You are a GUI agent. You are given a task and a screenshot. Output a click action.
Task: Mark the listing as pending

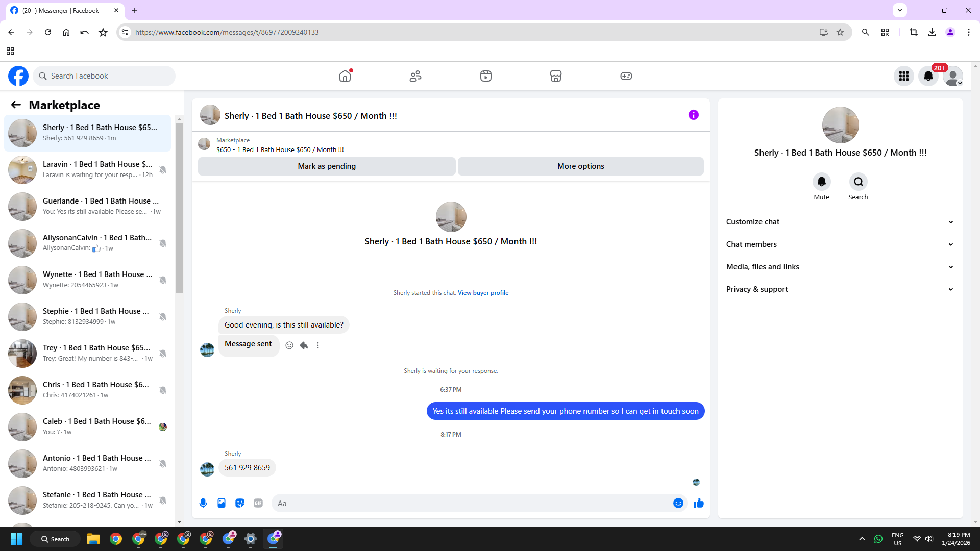click(327, 166)
